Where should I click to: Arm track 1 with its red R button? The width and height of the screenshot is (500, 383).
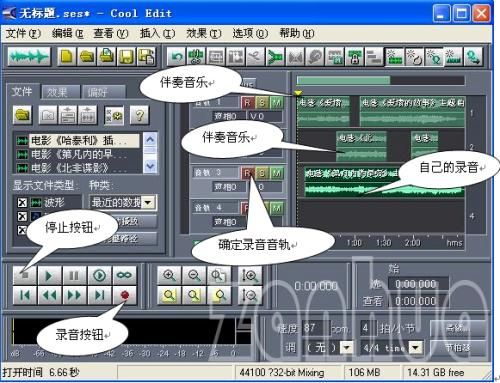[247, 103]
